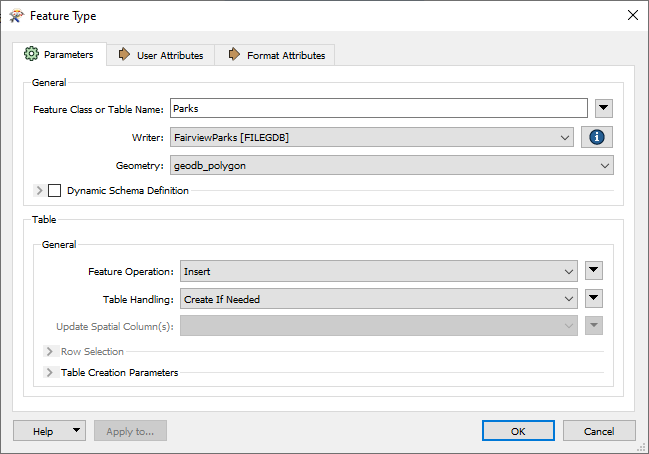Open the Feature Operation parameter options arrow

coord(594,271)
